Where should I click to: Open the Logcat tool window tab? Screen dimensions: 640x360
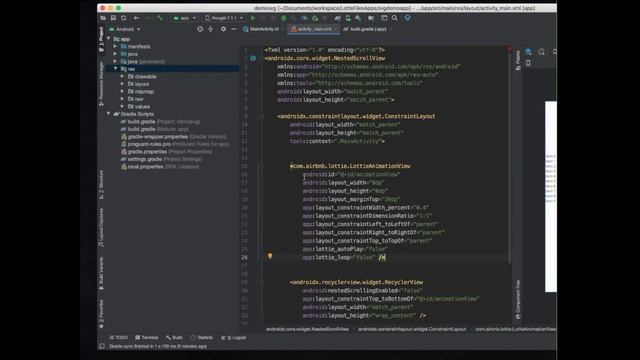(x=234, y=338)
